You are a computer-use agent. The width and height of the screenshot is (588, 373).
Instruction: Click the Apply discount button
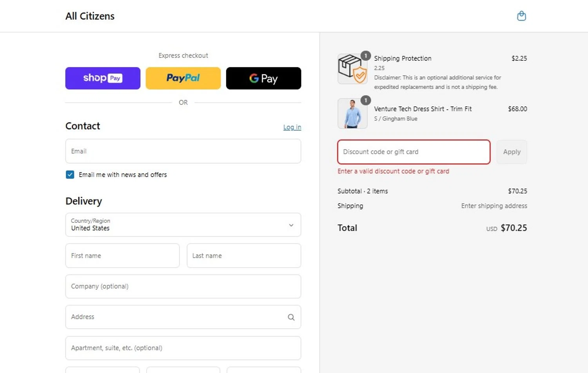tap(512, 152)
